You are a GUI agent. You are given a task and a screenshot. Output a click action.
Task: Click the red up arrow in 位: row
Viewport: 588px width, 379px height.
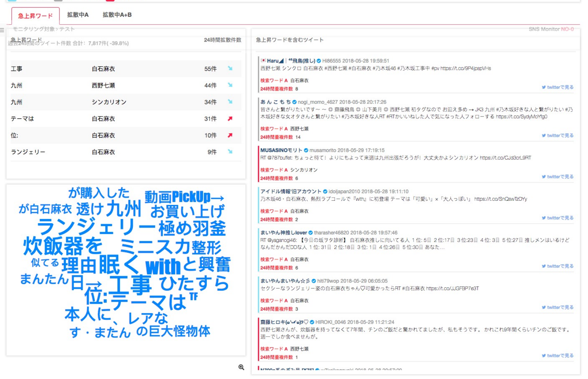coord(230,135)
